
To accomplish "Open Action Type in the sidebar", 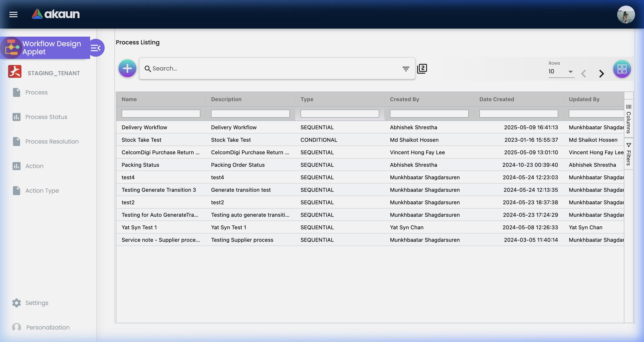I will (x=42, y=190).
